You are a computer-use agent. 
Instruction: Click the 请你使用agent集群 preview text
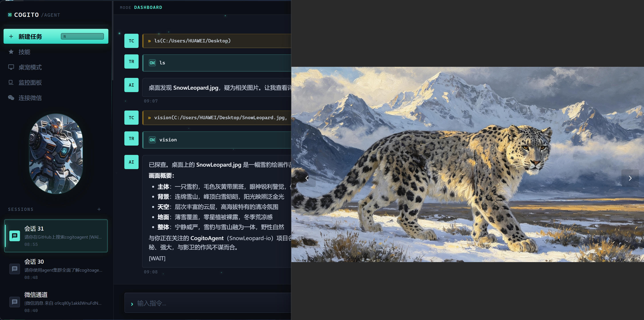(63, 270)
